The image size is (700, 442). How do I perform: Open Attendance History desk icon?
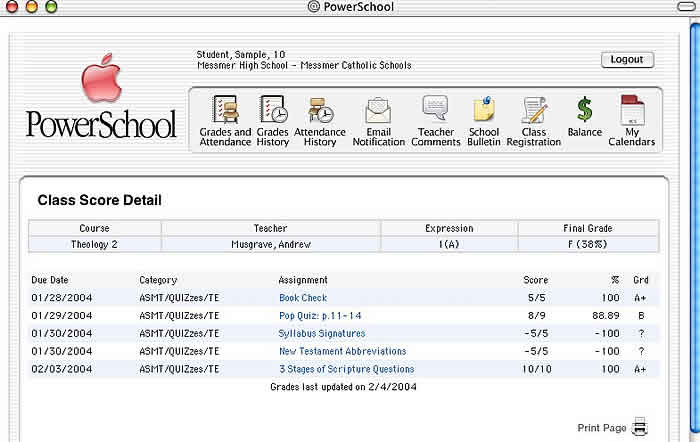[321, 110]
